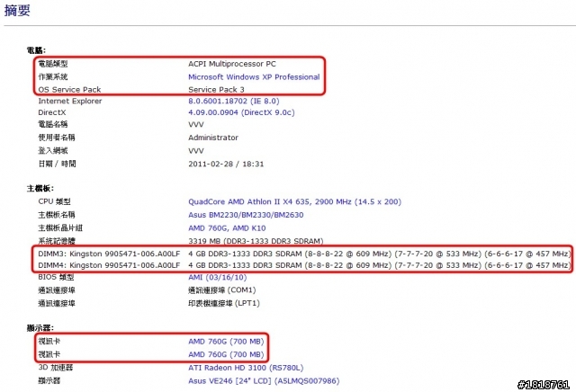Select the date value 2011-02-28 / 18:31
The height and width of the screenshot is (392, 576).
point(226,164)
